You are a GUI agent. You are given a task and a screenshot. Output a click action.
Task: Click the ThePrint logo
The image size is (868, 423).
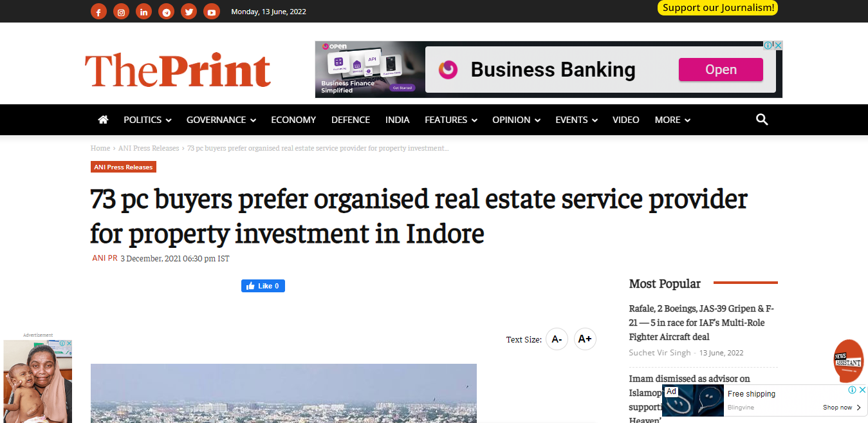point(178,70)
